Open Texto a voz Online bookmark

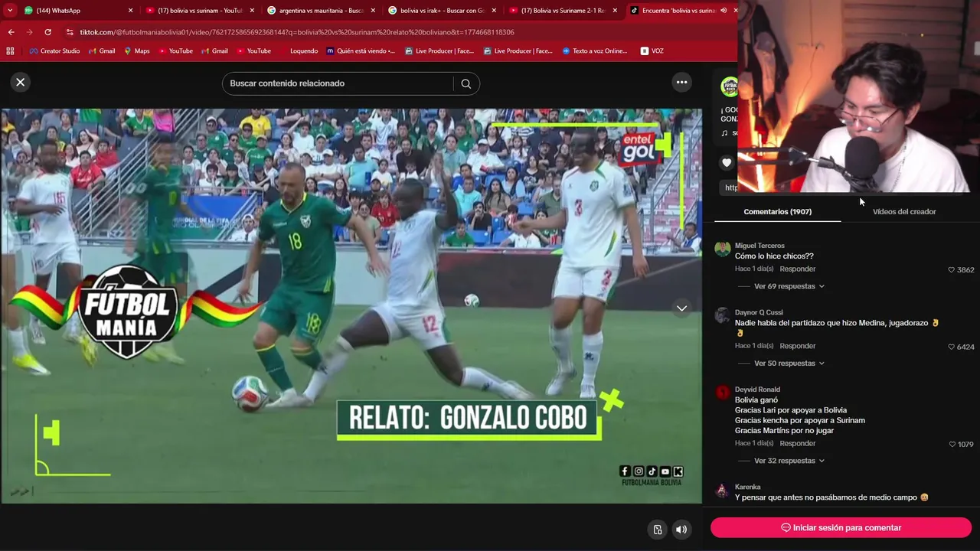coord(595,51)
